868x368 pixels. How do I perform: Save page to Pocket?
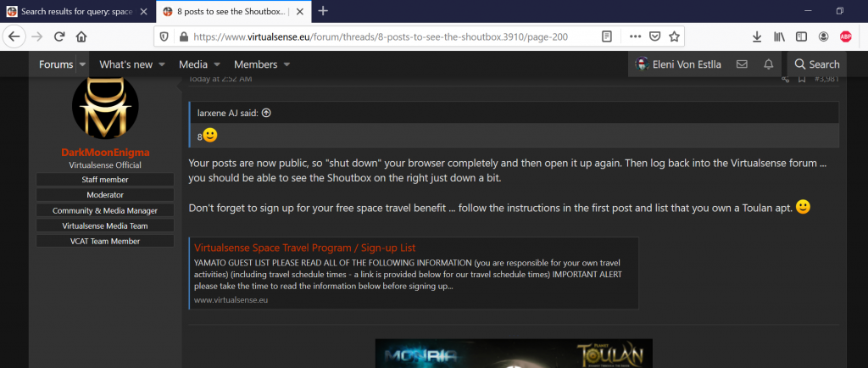tap(654, 36)
